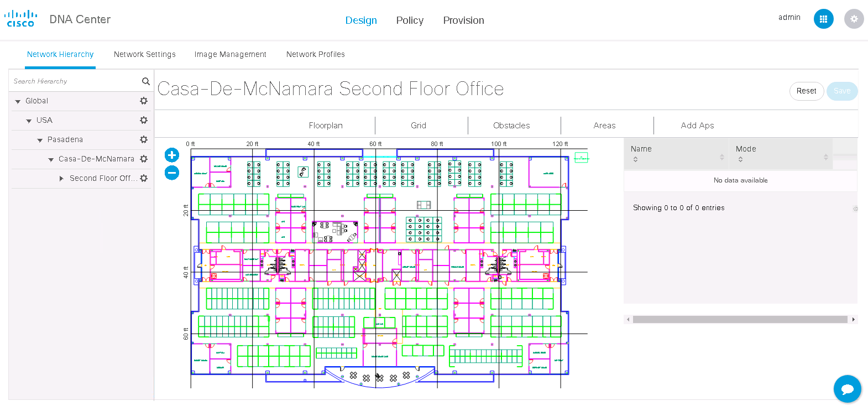This screenshot has width=868, height=406.
Task: Click the Reset button
Action: coord(807,91)
